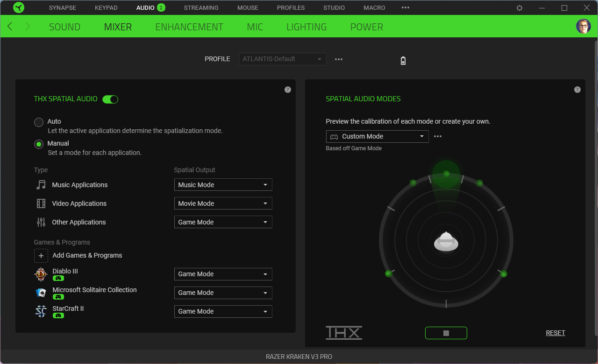Open profile options three-dot menu

(x=339, y=59)
